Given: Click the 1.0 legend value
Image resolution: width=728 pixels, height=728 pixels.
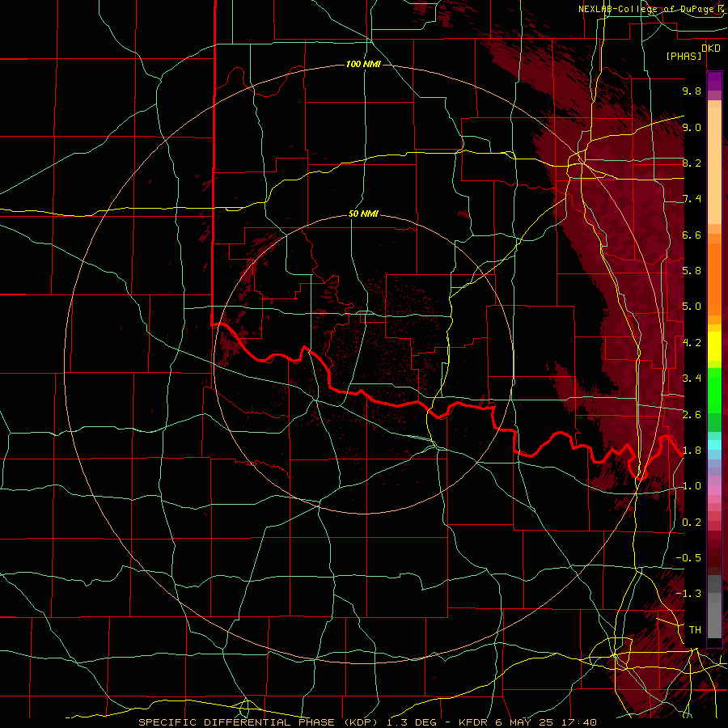Looking at the screenshot, I should [x=692, y=486].
